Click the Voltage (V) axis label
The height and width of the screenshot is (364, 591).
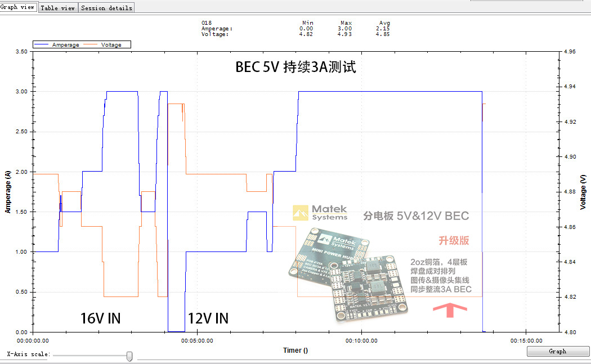pyautogui.click(x=583, y=192)
